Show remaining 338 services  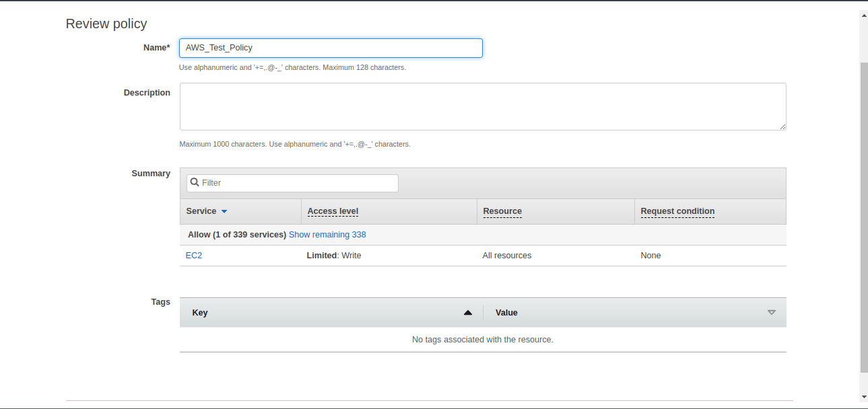pos(327,235)
